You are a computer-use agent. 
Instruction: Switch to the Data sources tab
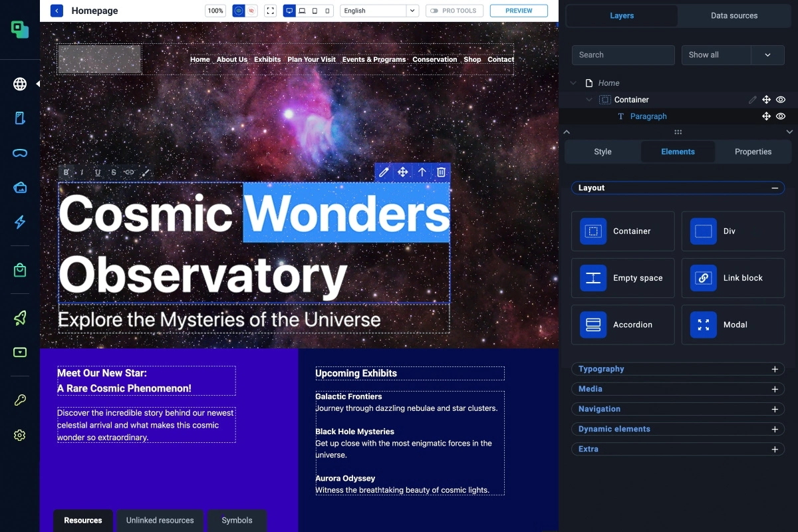point(733,15)
